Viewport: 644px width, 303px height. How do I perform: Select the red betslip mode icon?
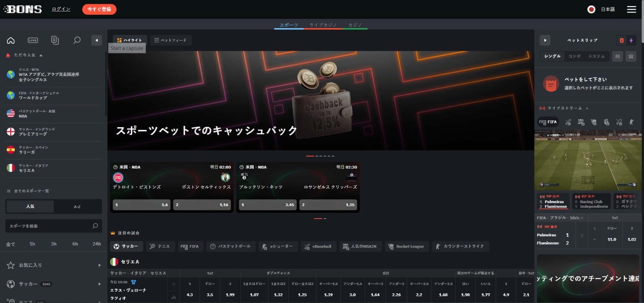(x=621, y=40)
